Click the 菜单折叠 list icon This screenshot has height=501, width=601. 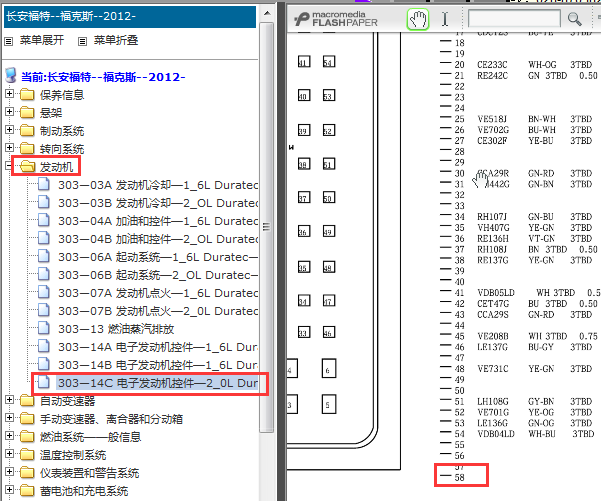click(82, 41)
